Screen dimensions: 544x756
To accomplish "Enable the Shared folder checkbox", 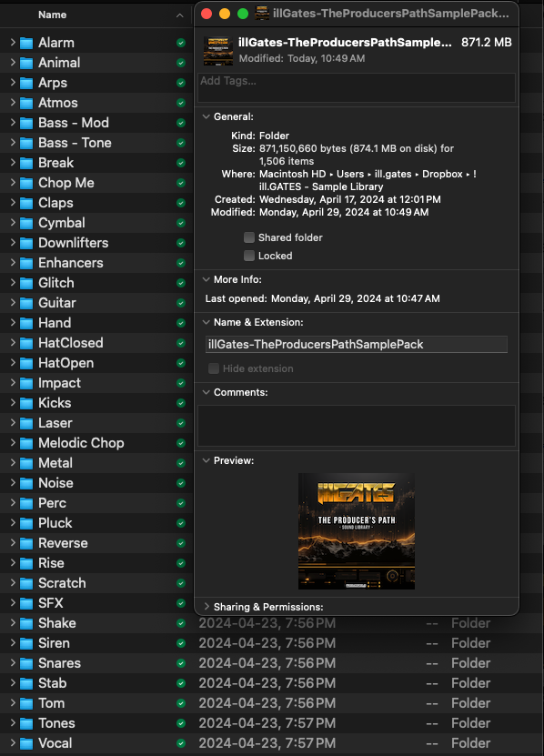I will pos(249,237).
